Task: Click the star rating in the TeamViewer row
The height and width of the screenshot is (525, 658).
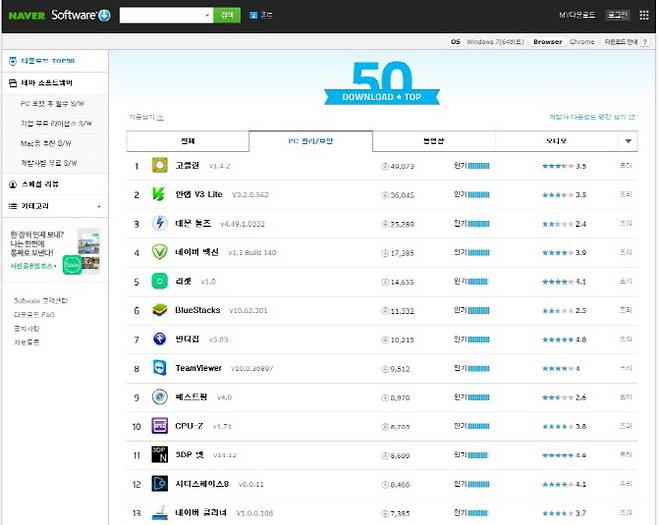Action: click(557, 368)
